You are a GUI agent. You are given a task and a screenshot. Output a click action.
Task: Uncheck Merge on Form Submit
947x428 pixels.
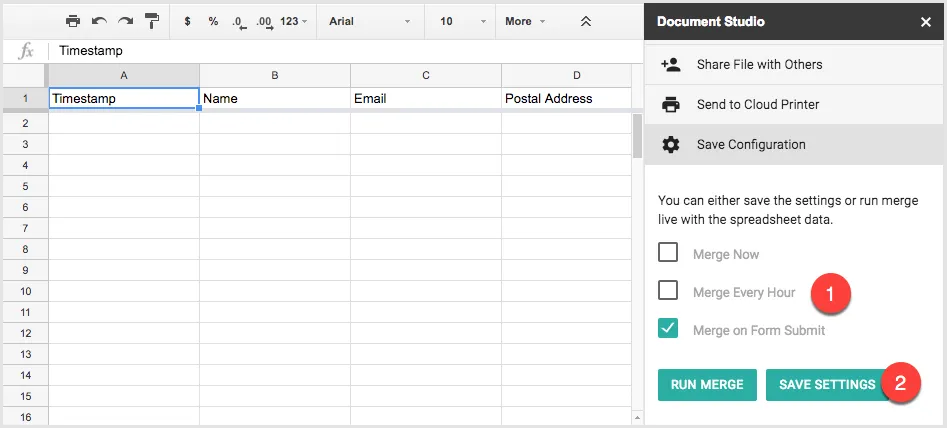pyautogui.click(x=668, y=328)
